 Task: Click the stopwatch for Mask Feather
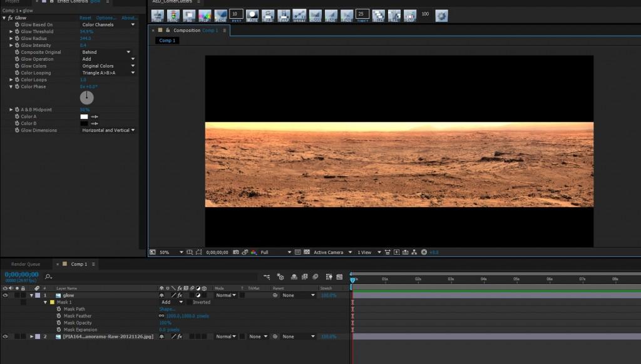[59, 316]
